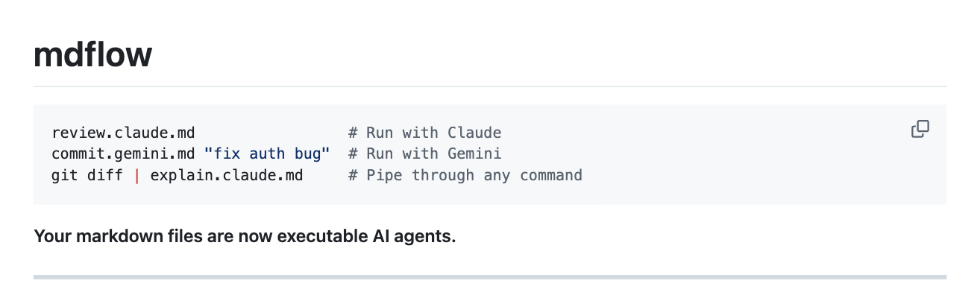Viewport: 980px width, 304px height.
Task: Click the word "Claude" in first comment
Action: 474,133
